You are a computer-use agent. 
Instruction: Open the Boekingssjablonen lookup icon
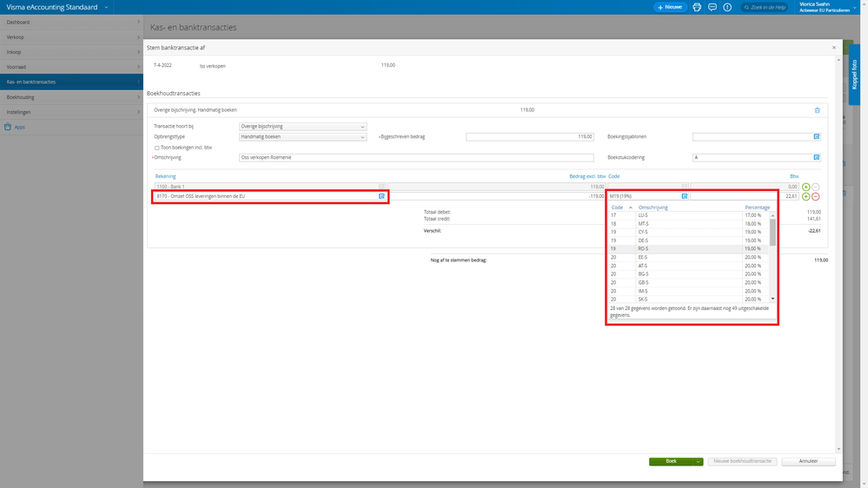click(817, 136)
